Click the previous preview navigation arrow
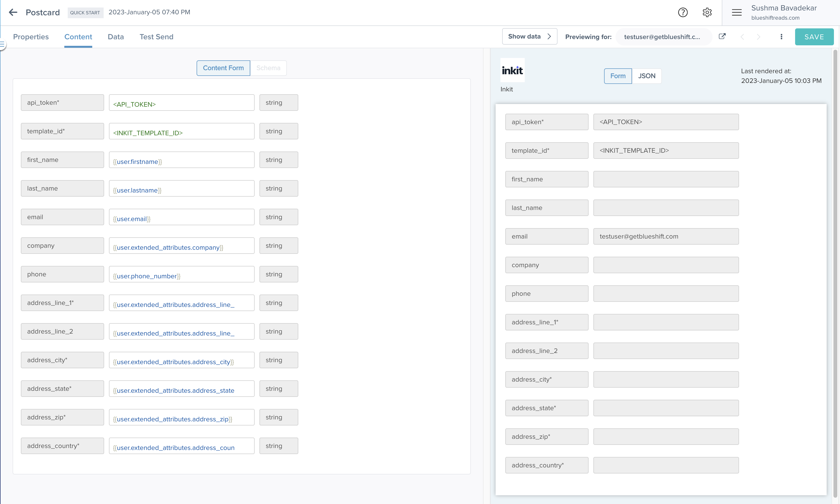This screenshot has width=840, height=504. [742, 37]
